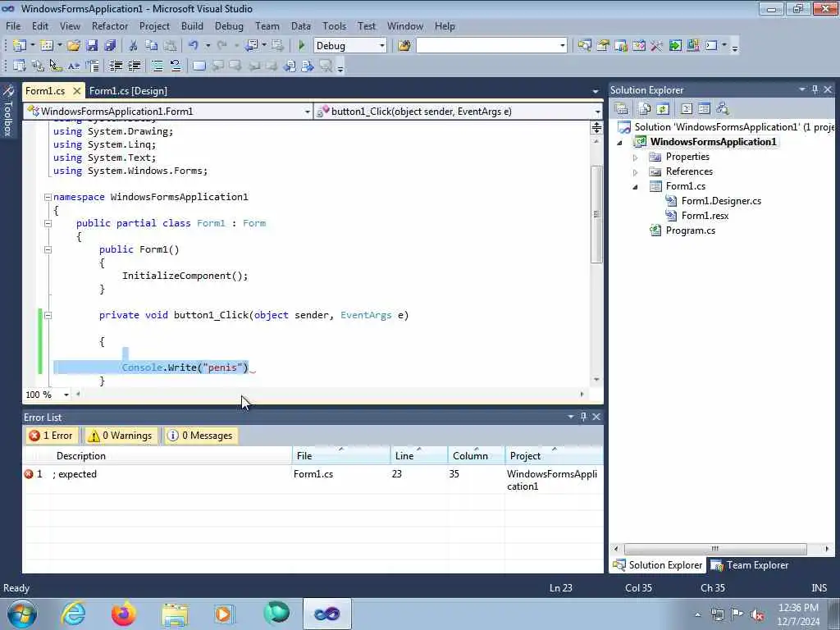The image size is (840, 630).
Task: Collapse the Form1.cs node in Solution Explorer
Action: point(636,187)
